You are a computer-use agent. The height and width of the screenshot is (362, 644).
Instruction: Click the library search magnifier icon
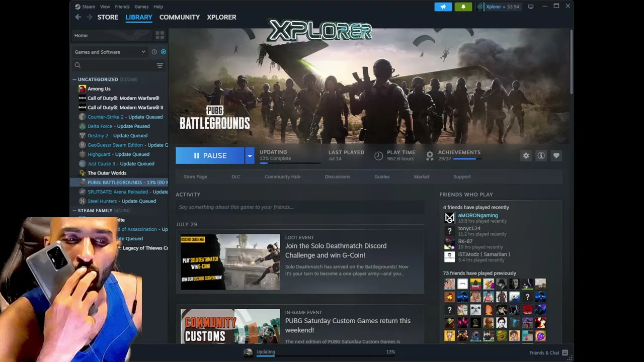click(x=77, y=65)
